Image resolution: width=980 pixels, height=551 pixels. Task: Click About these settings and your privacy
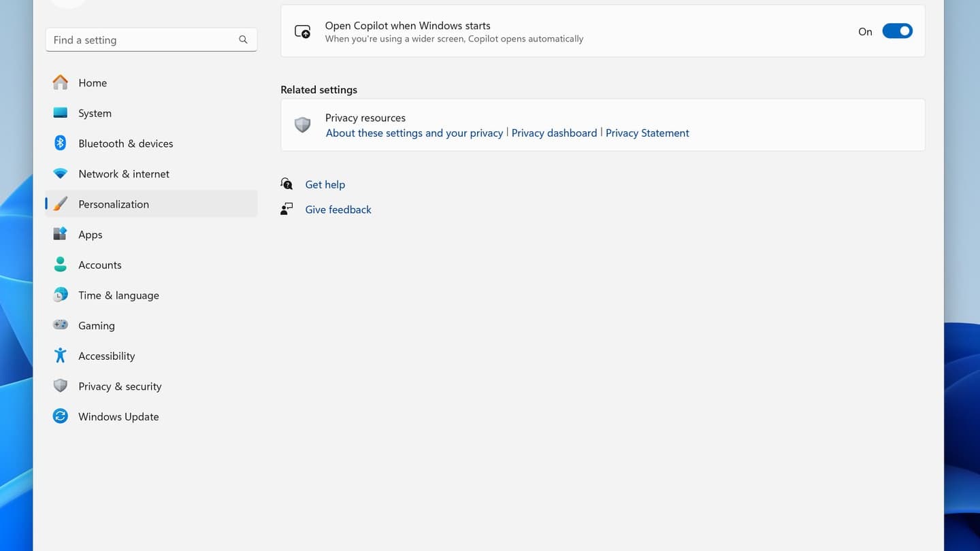[414, 133]
